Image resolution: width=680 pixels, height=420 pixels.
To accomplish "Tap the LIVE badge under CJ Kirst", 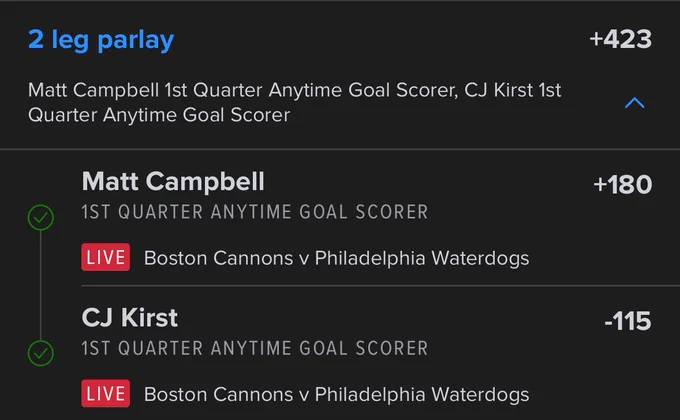I will pyautogui.click(x=105, y=394).
